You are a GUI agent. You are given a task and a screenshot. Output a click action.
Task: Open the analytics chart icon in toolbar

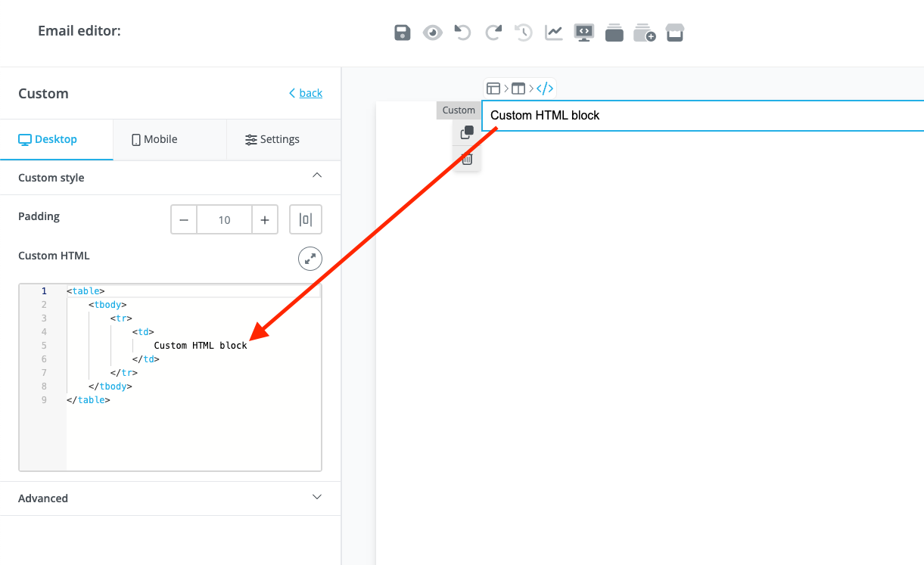click(553, 33)
